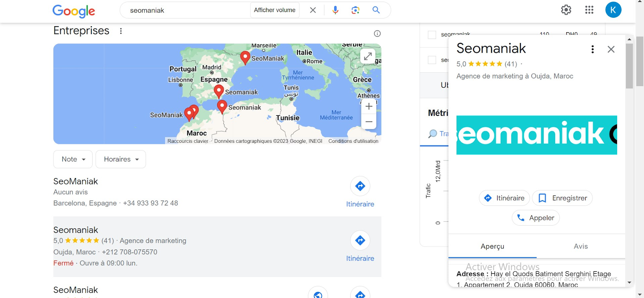Submit search with the magnifying glass icon
Image resolution: width=644 pixels, height=298 pixels.
(376, 10)
